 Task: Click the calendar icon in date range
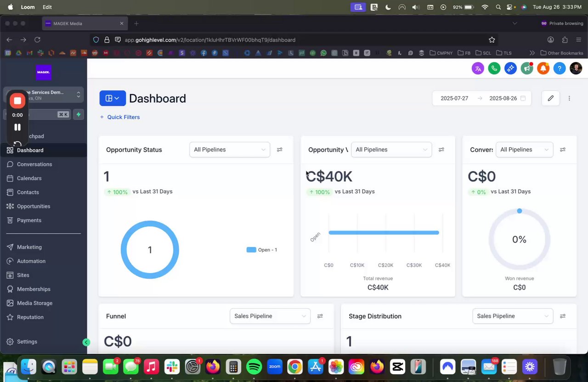pos(523,98)
